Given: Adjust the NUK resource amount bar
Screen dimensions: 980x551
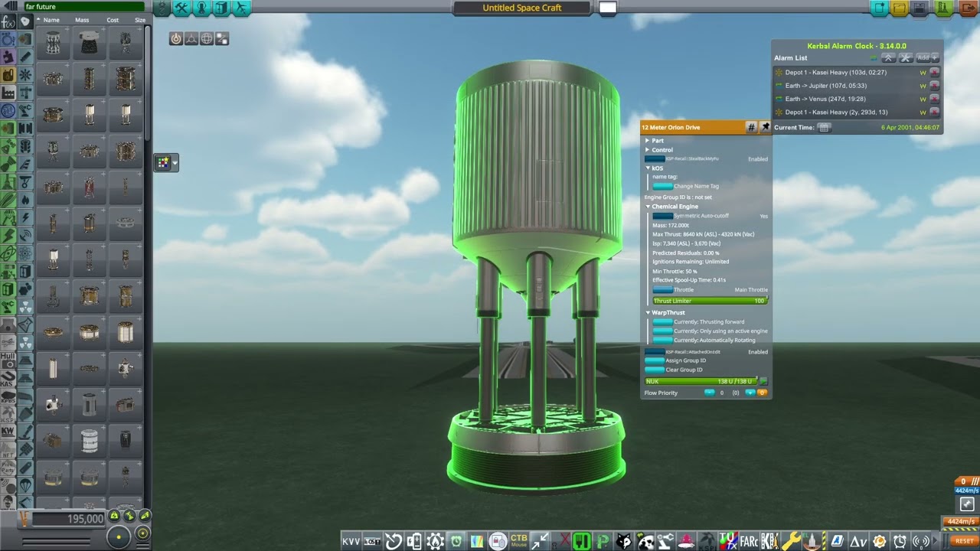Looking at the screenshot, I should (x=701, y=381).
